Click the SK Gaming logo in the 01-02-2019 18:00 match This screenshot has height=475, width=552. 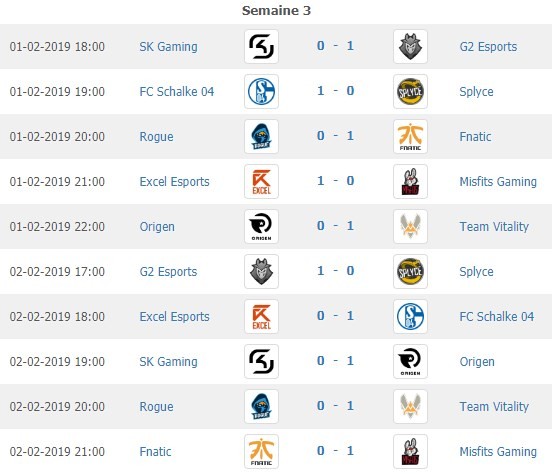click(261, 46)
